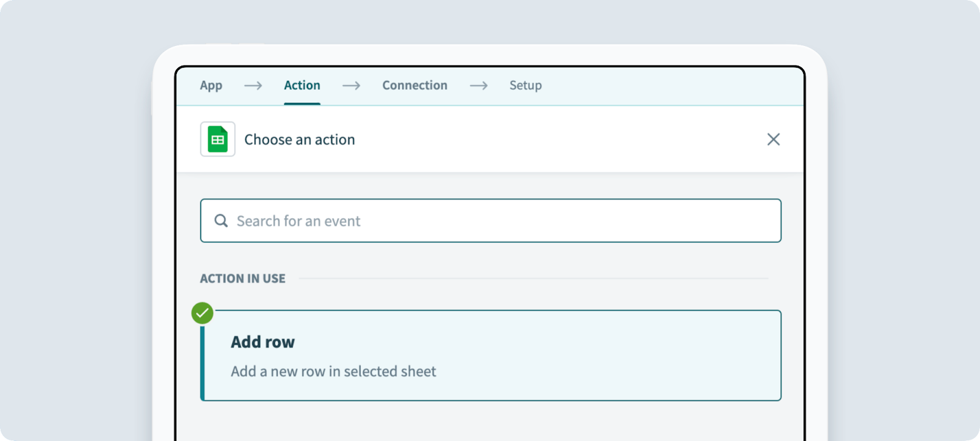Open the Setup step

point(526,86)
